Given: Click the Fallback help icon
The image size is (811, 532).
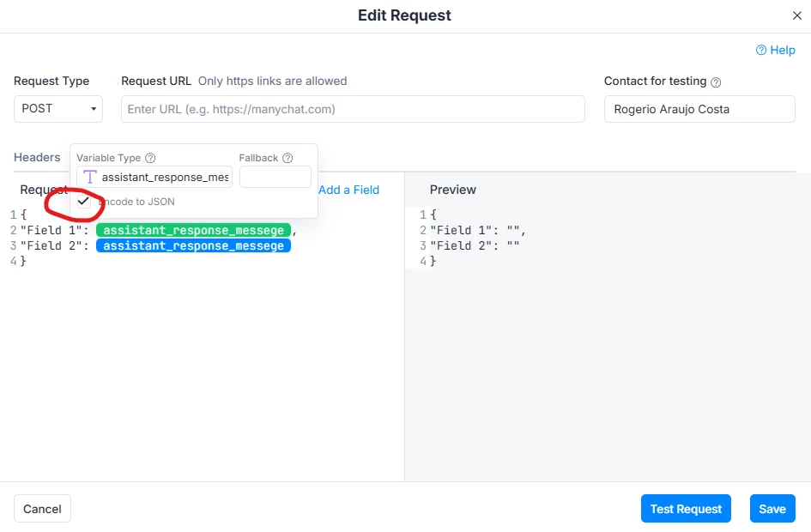Looking at the screenshot, I should [288, 158].
